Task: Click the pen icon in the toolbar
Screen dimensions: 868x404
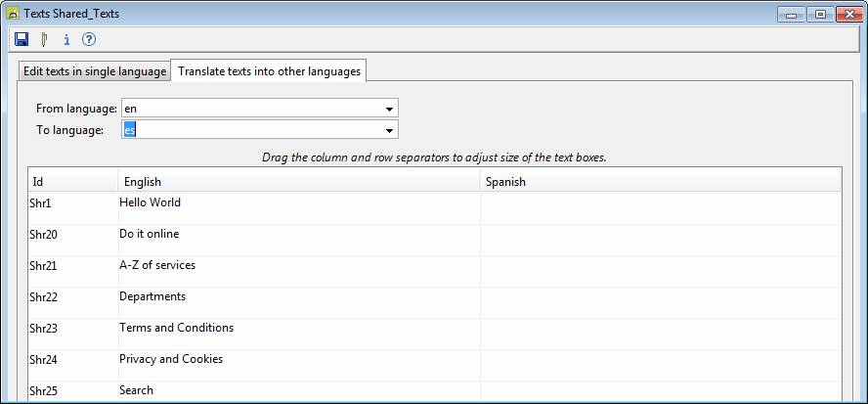Action: click(x=44, y=40)
